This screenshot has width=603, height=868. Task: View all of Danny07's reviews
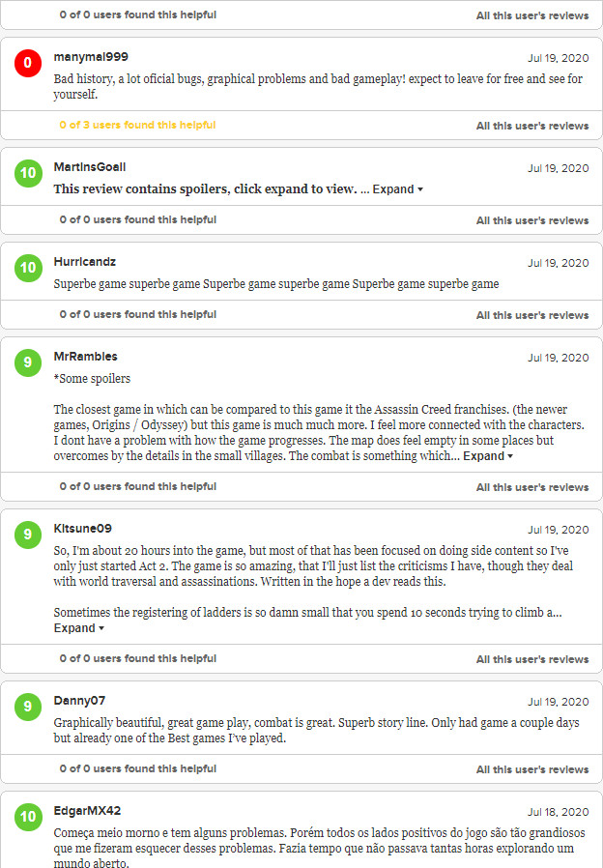click(531, 769)
